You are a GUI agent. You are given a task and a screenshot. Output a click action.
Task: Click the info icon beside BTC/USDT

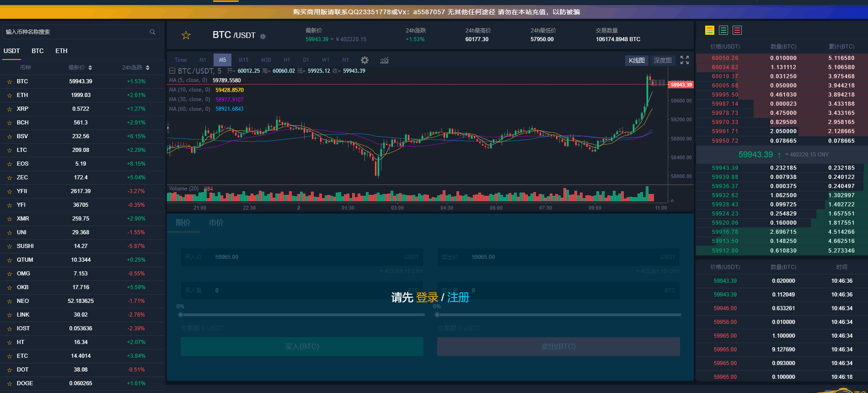(263, 37)
